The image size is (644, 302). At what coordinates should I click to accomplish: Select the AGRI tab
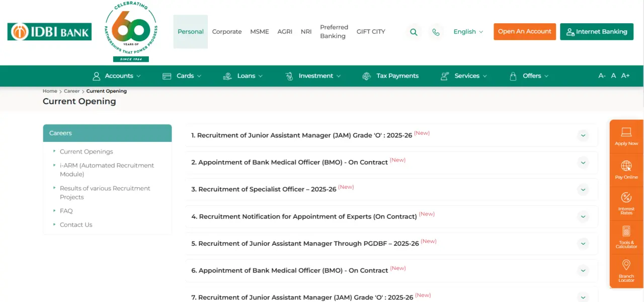285,32
